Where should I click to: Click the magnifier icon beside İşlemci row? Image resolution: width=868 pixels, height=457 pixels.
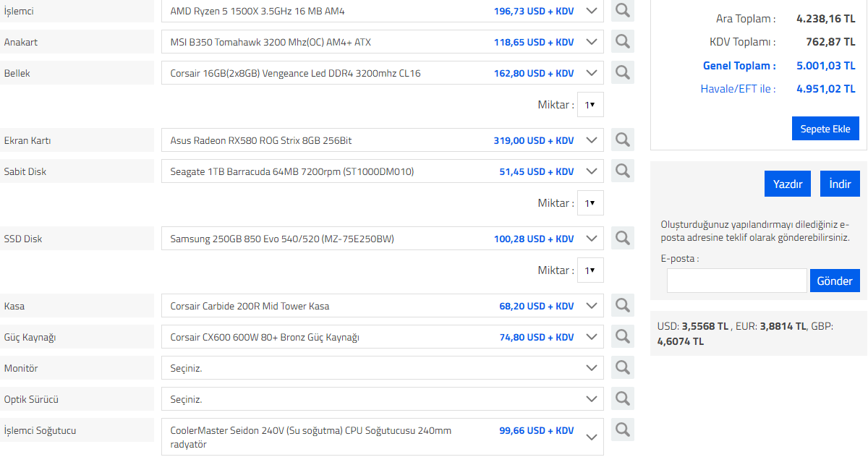(x=622, y=11)
